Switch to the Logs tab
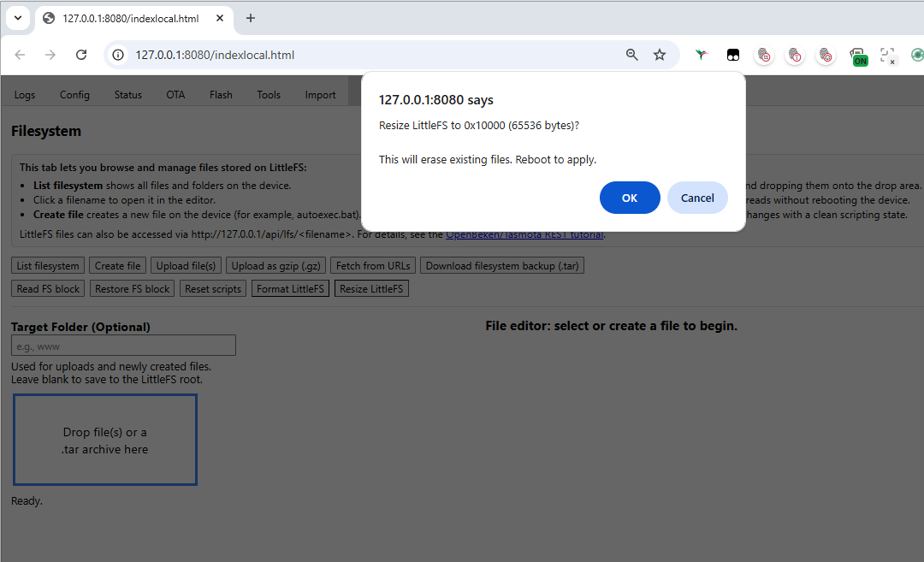 point(25,95)
